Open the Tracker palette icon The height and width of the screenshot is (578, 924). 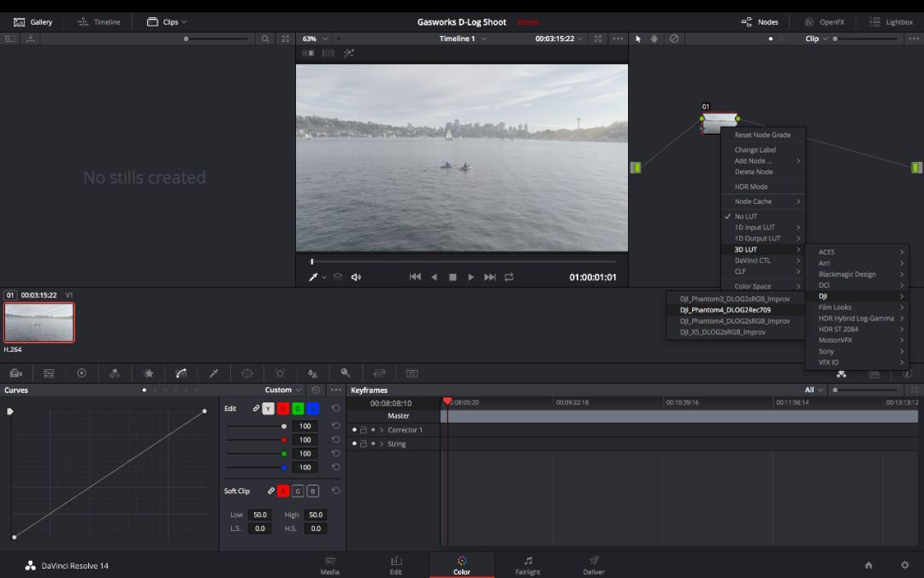(280, 373)
